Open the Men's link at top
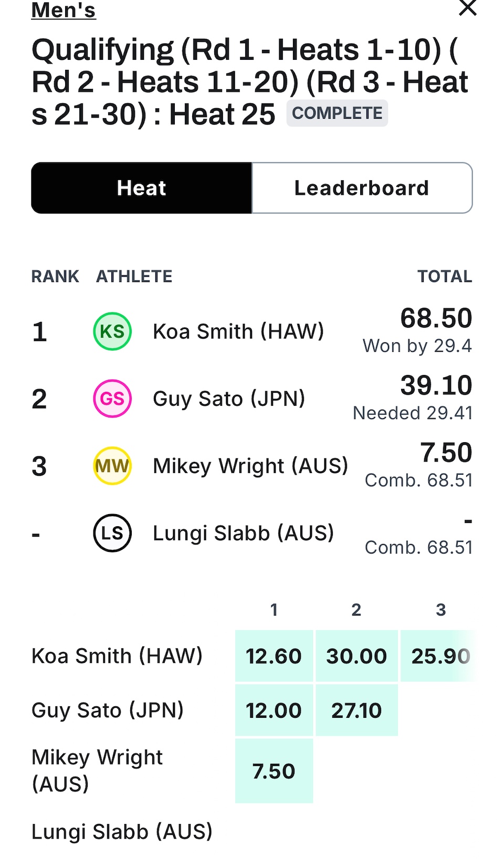Viewport: 504px width, 867px height. 64,11
